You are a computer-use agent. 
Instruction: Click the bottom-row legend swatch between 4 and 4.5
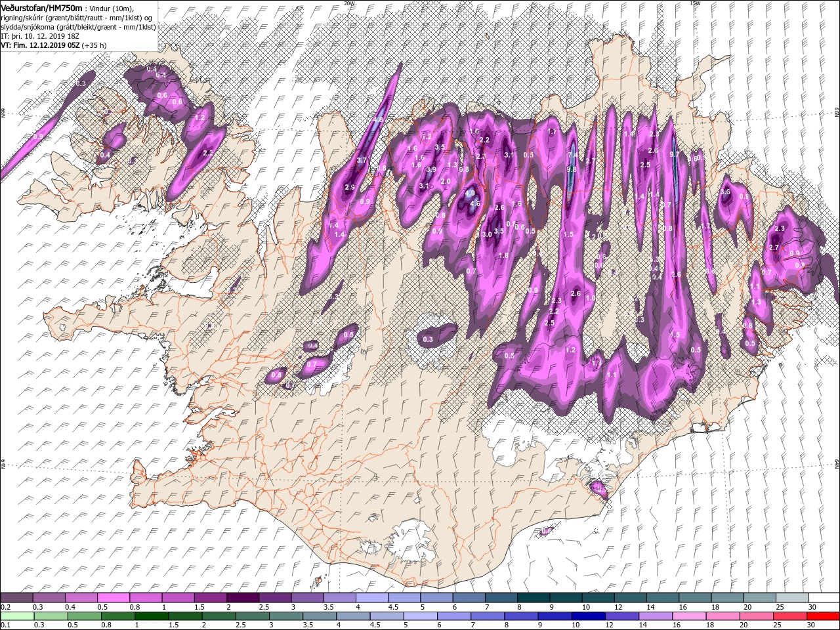click(354, 616)
